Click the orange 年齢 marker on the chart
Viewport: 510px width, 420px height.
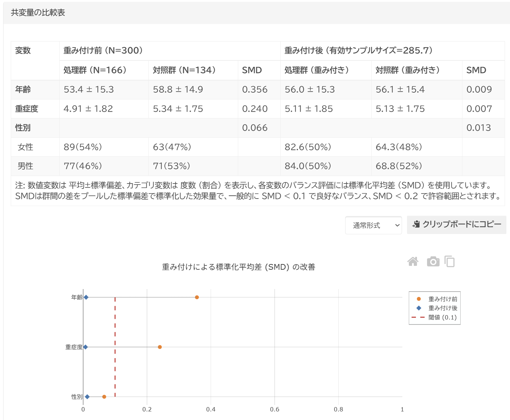click(197, 297)
